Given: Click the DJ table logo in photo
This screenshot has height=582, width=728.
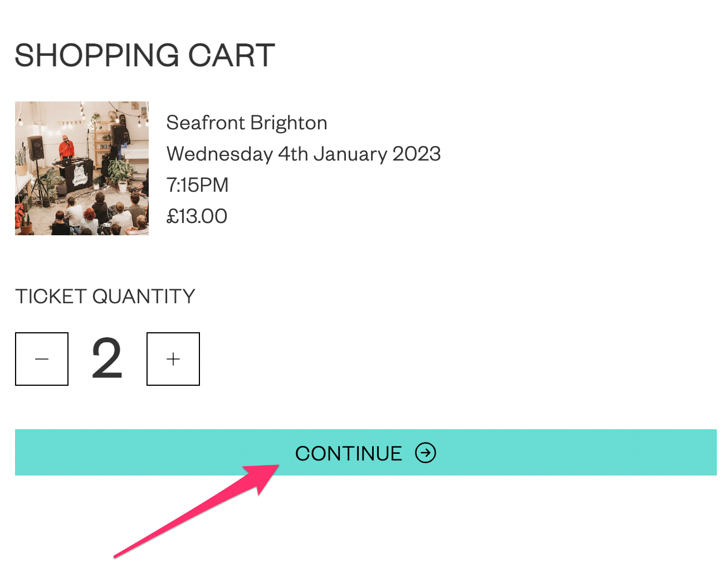Looking at the screenshot, I should click(x=79, y=177).
